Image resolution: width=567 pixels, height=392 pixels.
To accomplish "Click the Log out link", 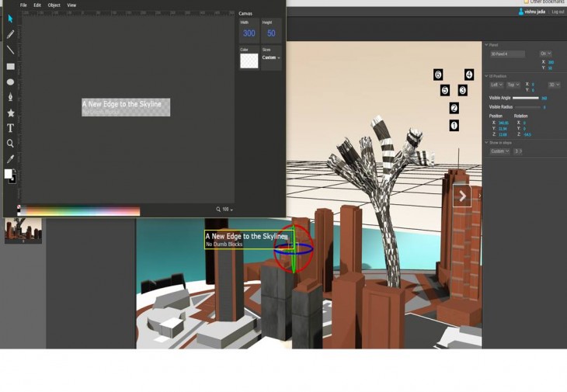I will [x=558, y=12].
